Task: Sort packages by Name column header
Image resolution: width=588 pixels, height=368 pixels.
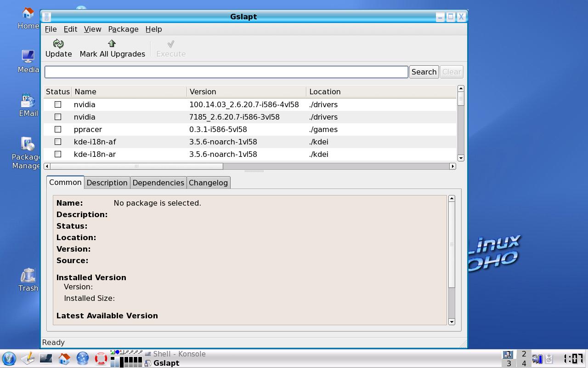Action: [x=130, y=92]
